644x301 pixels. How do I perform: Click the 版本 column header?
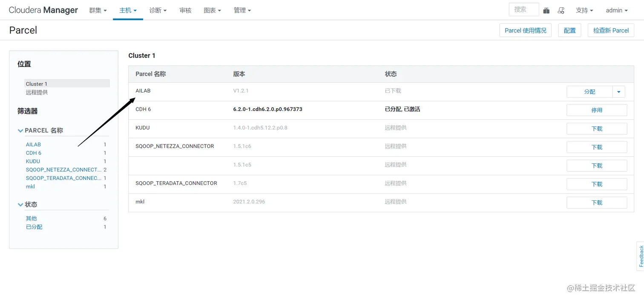(x=239, y=74)
